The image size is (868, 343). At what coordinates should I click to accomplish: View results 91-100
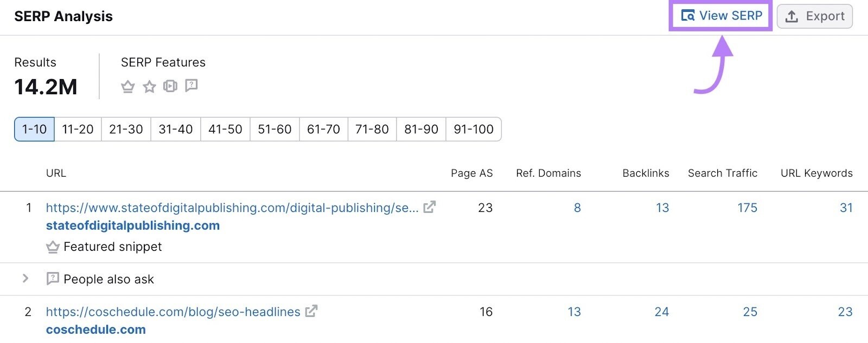pos(473,129)
